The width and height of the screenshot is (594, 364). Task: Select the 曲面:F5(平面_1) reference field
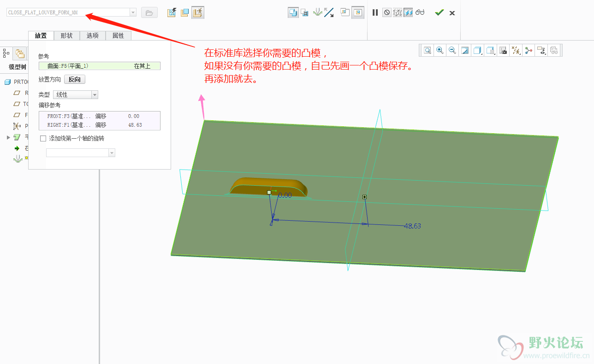pos(100,66)
